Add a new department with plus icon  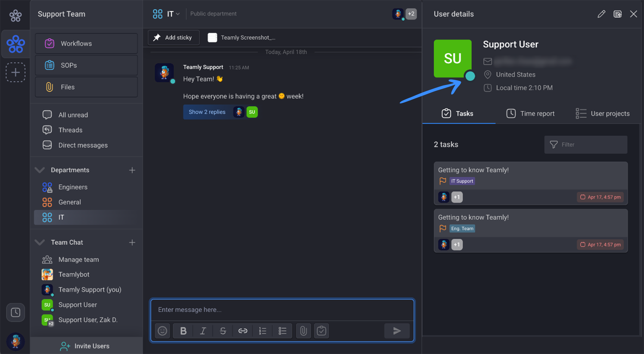pyautogui.click(x=132, y=170)
